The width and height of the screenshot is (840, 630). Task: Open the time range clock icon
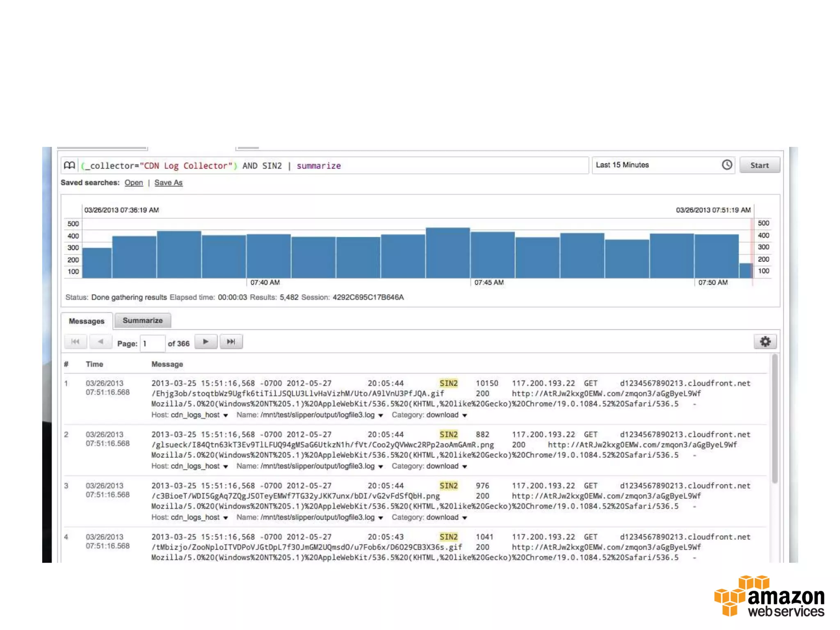click(x=727, y=165)
